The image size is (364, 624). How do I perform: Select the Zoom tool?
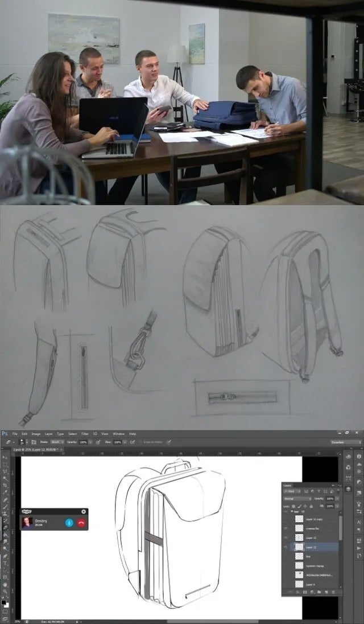[x=5, y=591]
